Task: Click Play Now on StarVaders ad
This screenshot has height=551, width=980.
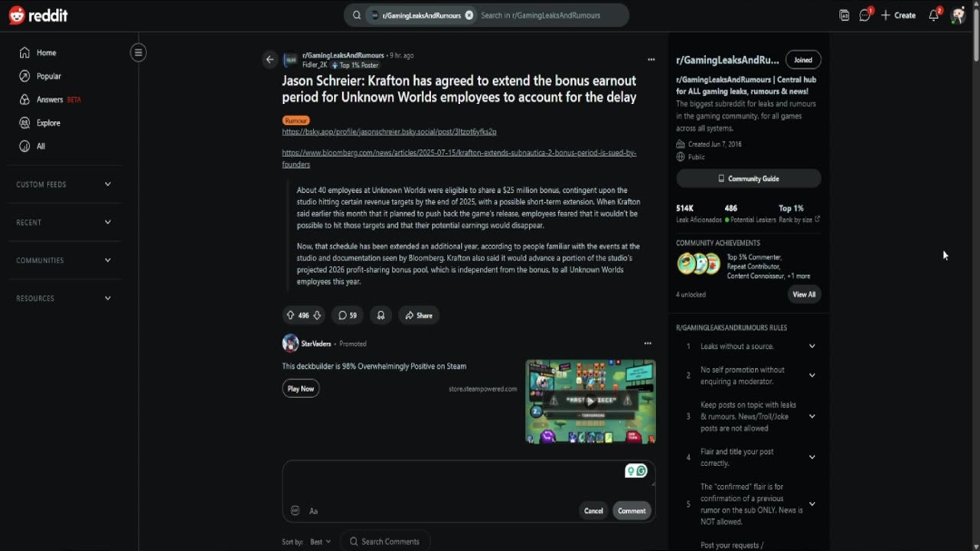Action: click(x=301, y=389)
